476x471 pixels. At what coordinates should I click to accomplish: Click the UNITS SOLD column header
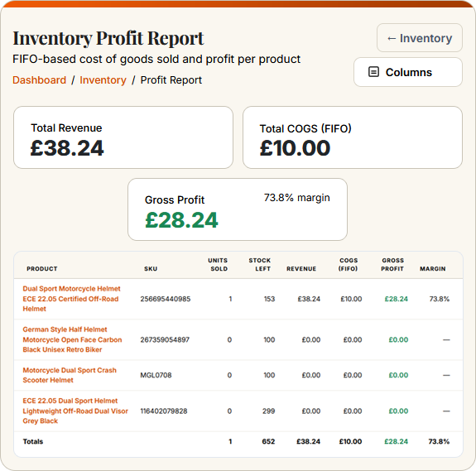point(218,265)
